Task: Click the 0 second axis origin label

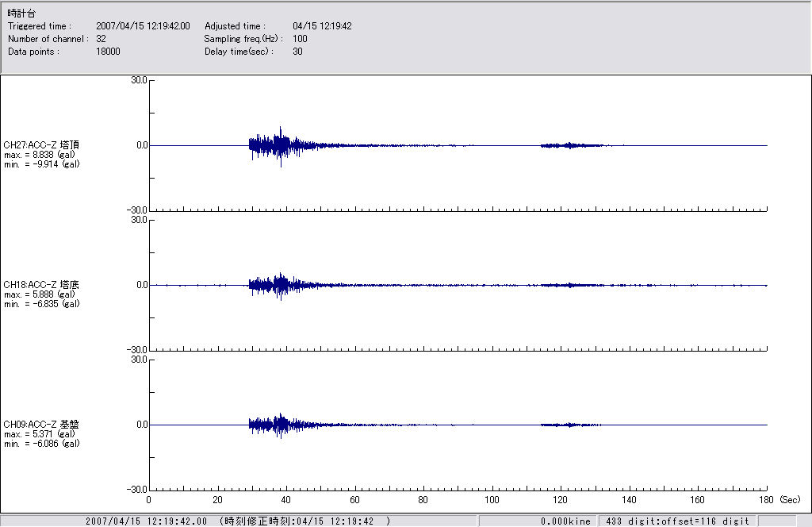Action: coord(149,501)
